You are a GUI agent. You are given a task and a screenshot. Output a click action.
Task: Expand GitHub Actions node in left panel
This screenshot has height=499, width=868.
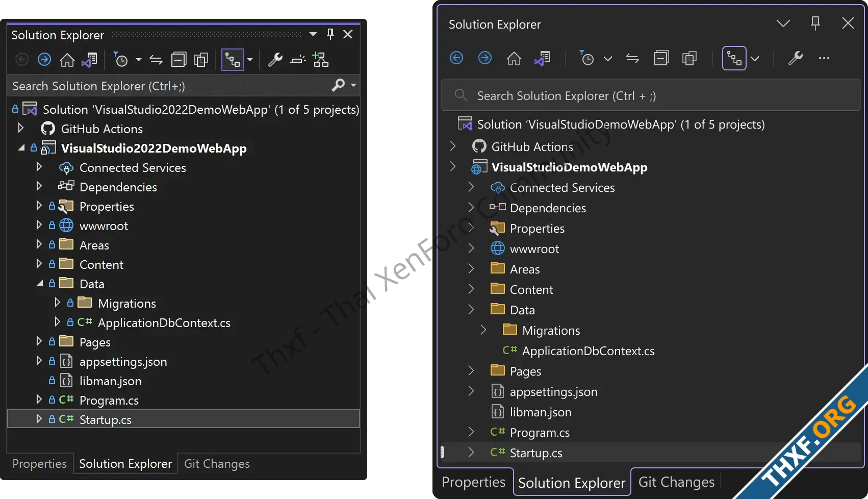(x=21, y=128)
